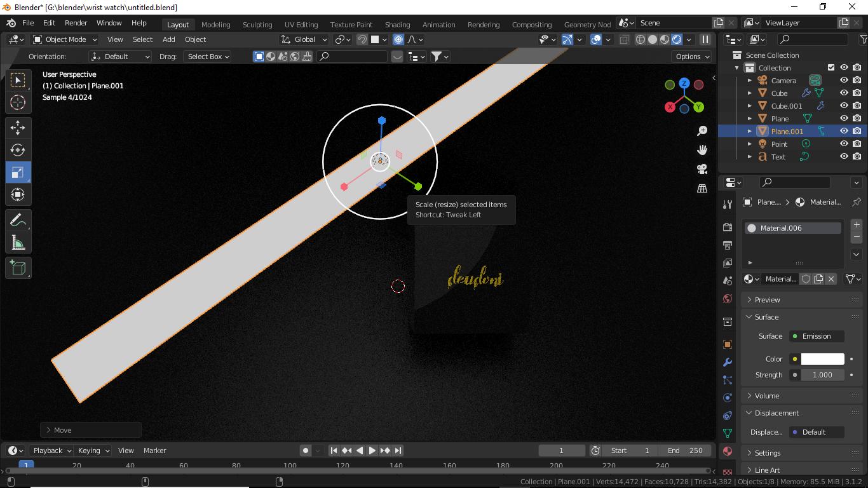Expand the Camera tree item
The height and width of the screenshot is (488, 868).
click(x=750, y=81)
